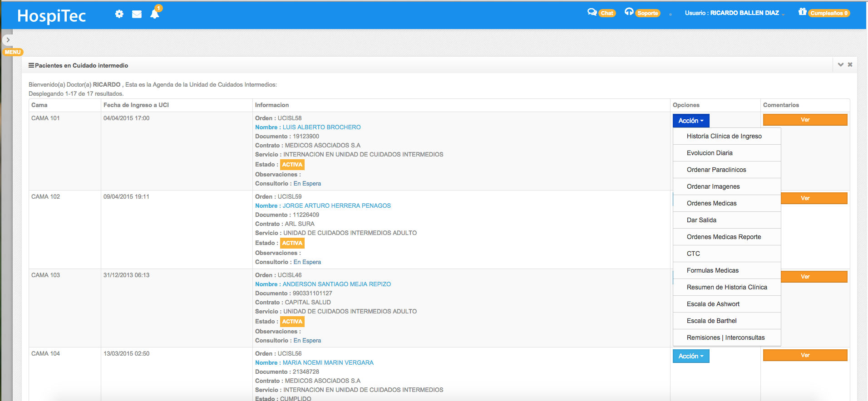Click the Chat speech bubble icon
The height and width of the screenshot is (401, 868).
click(592, 12)
